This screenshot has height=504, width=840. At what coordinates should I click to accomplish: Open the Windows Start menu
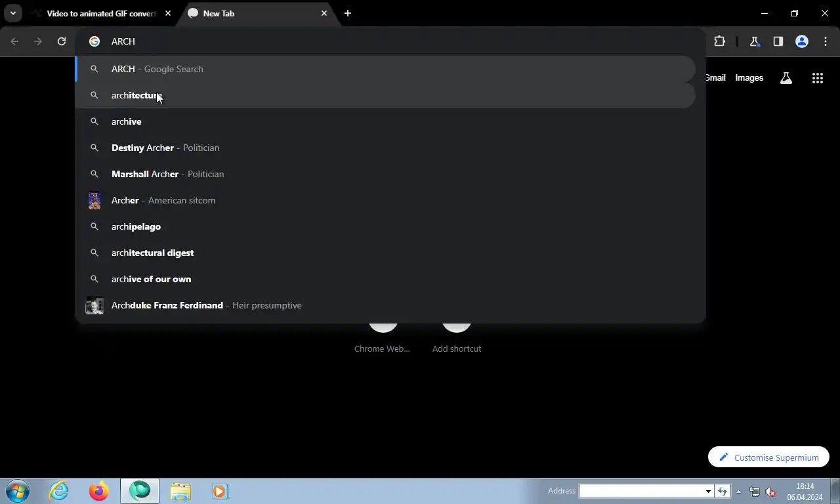[x=17, y=491]
